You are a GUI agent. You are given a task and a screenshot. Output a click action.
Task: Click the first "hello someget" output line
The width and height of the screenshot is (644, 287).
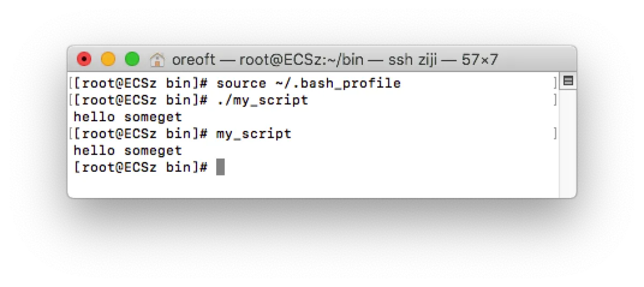click(x=128, y=117)
